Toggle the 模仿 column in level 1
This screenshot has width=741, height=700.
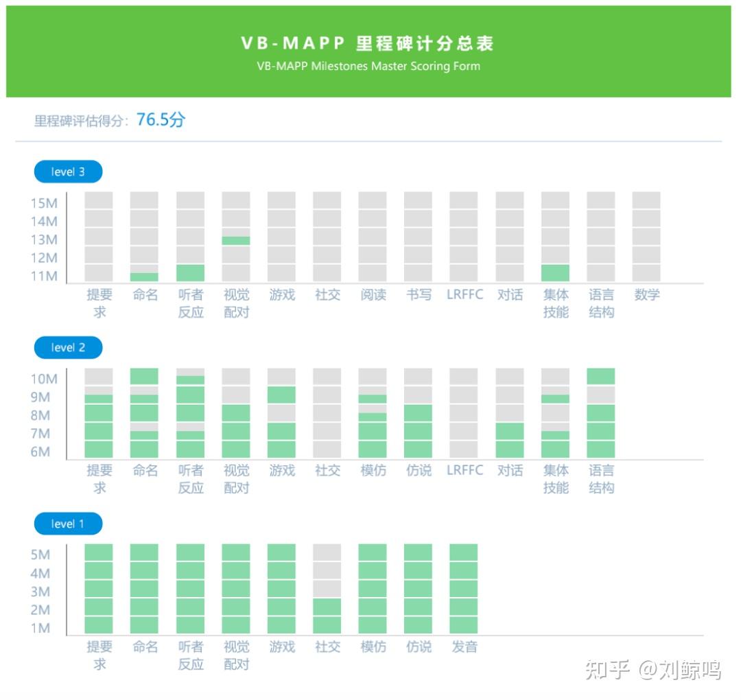pos(373,587)
